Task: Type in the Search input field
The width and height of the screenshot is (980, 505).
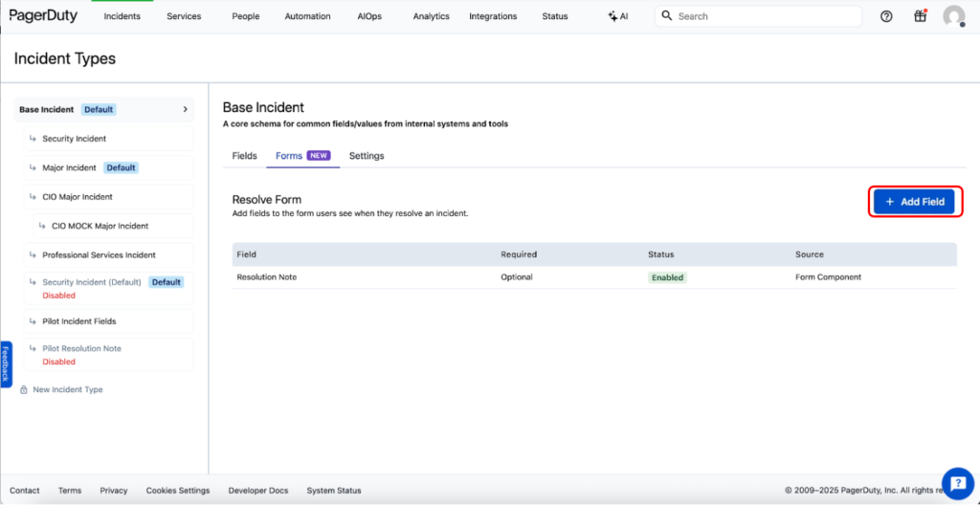Action: [766, 16]
